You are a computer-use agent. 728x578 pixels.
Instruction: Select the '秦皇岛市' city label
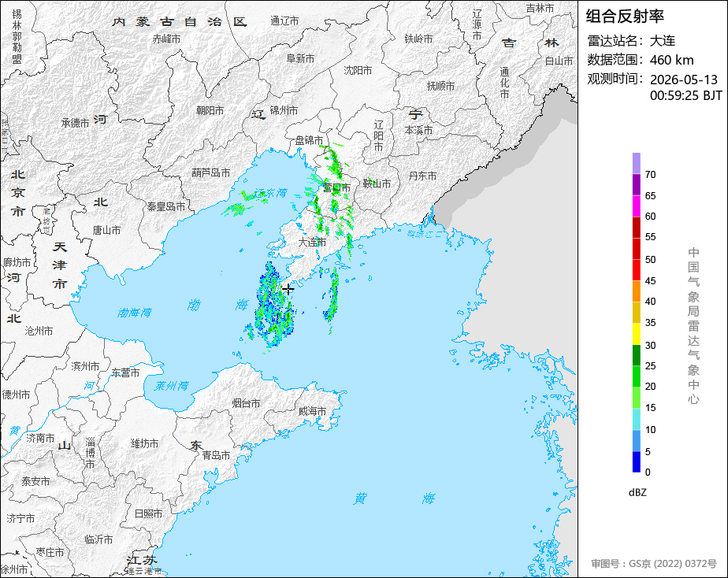(166, 206)
